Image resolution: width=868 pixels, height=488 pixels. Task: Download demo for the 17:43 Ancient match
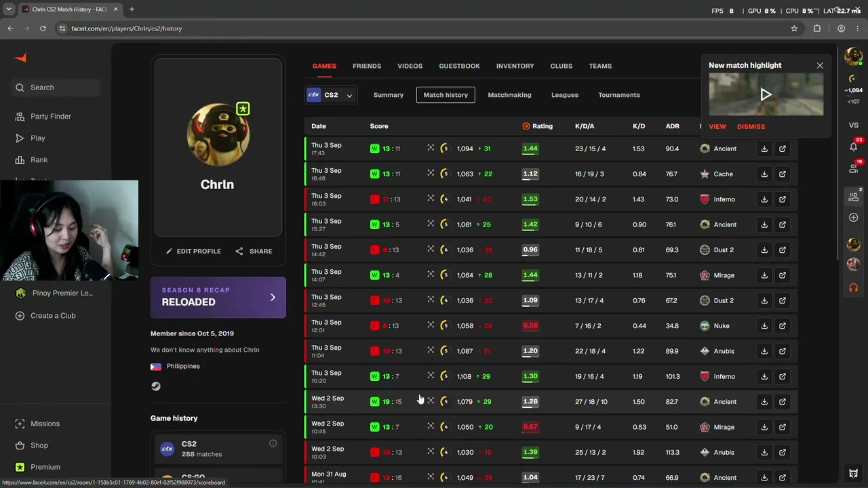click(764, 148)
